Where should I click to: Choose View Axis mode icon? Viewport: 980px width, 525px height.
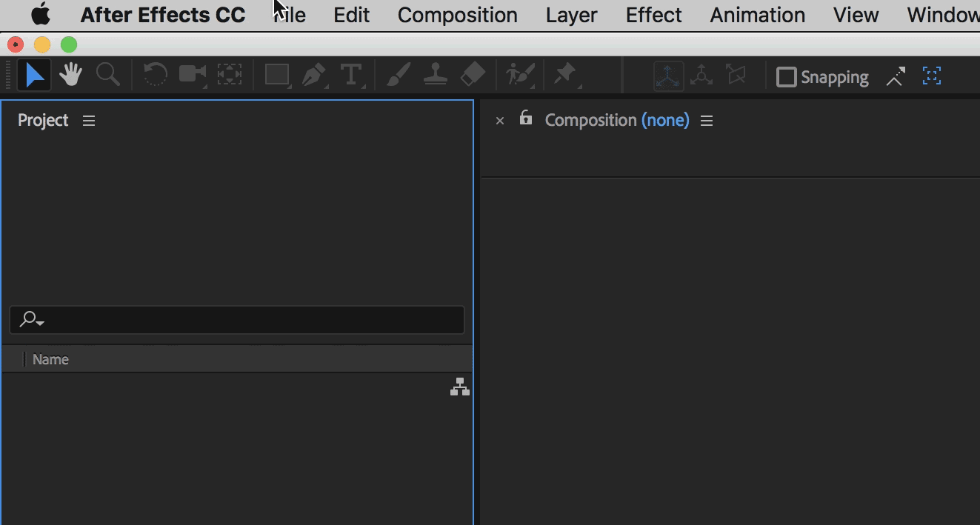736,76
